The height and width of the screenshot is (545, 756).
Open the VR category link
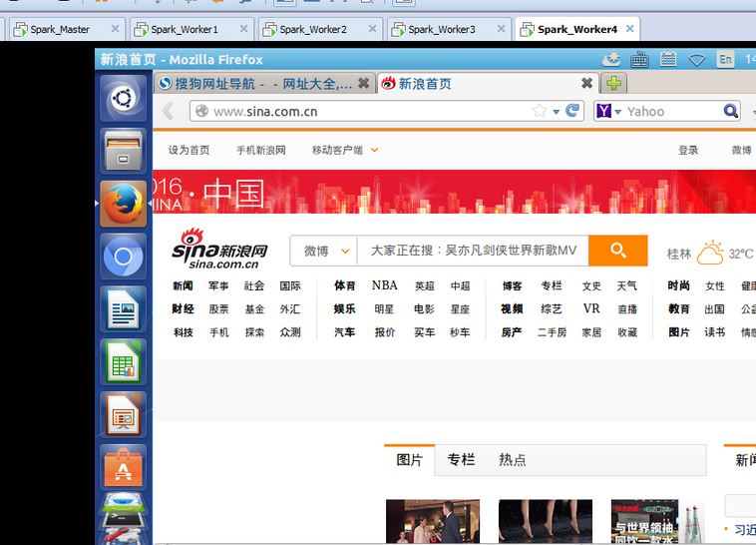[591, 308]
